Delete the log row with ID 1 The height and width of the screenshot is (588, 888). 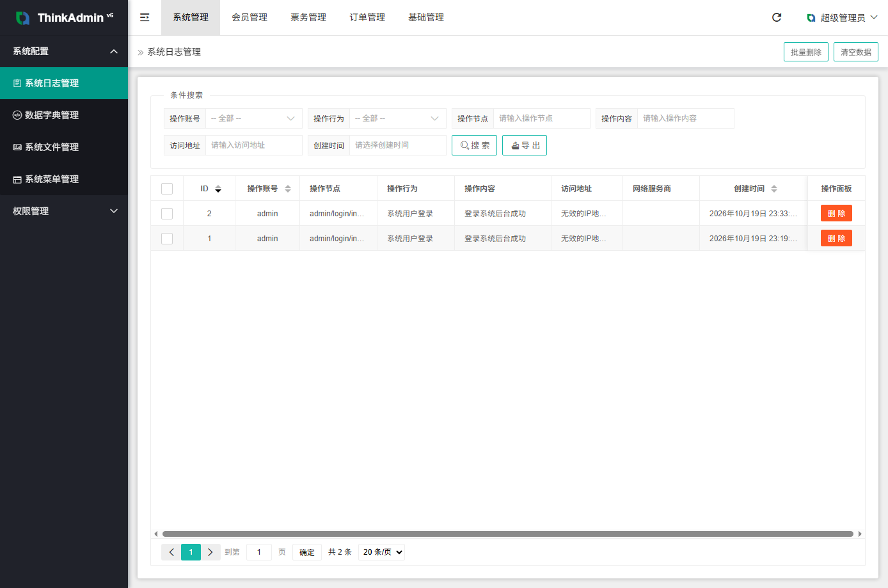[x=836, y=238]
